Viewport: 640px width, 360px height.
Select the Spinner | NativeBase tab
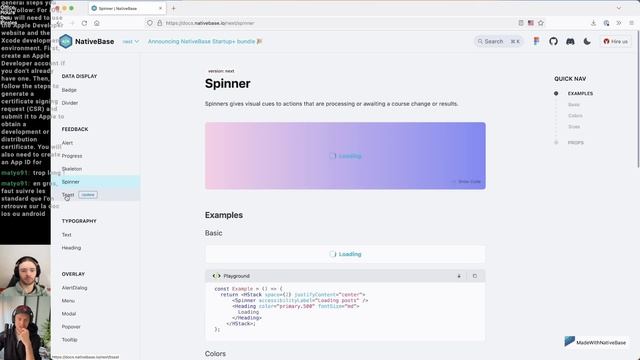point(128,8)
